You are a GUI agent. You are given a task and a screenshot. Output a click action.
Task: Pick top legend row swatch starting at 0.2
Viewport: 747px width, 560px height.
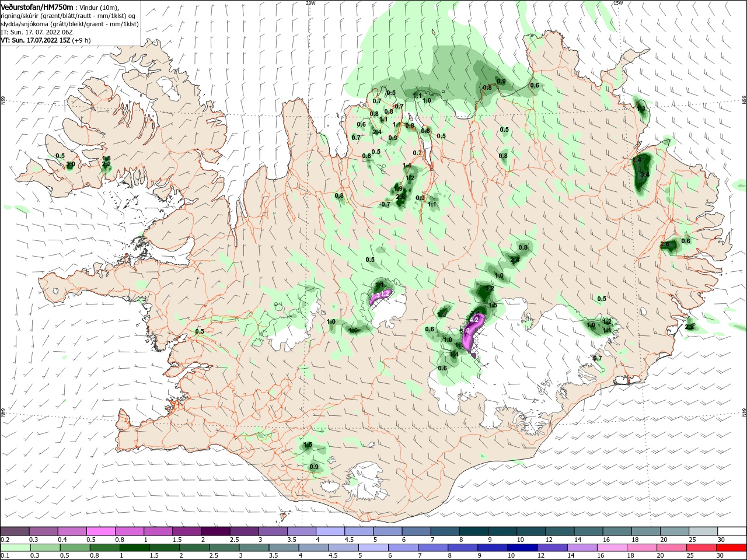(x=15, y=531)
